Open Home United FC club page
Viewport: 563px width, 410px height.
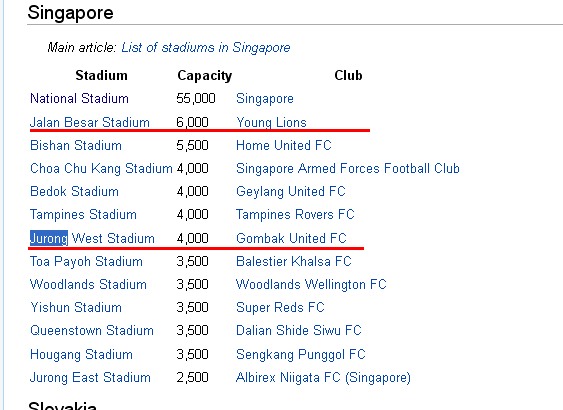click(284, 145)
